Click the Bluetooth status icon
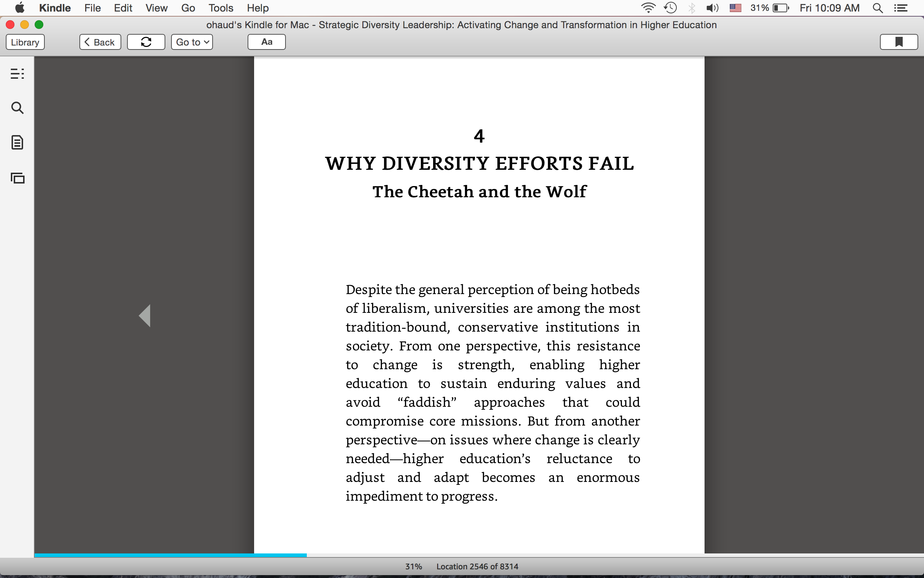 pyautogui.click(x=692, y=8)
